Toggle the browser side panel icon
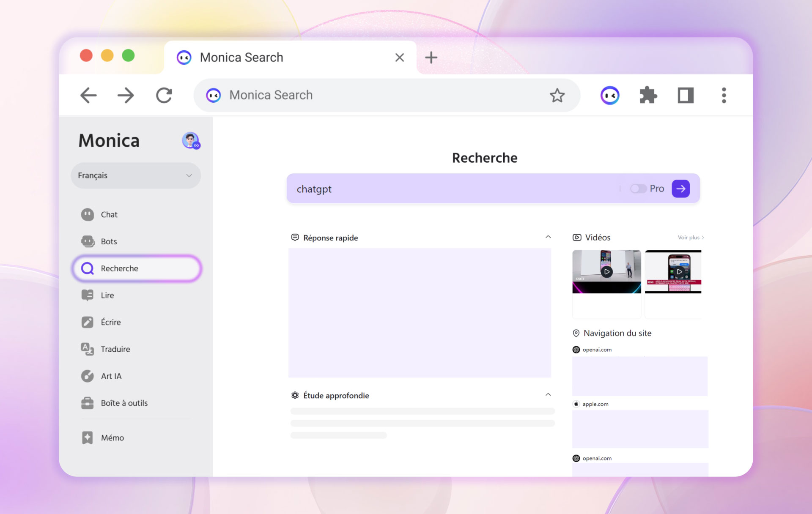 point(686,96)
